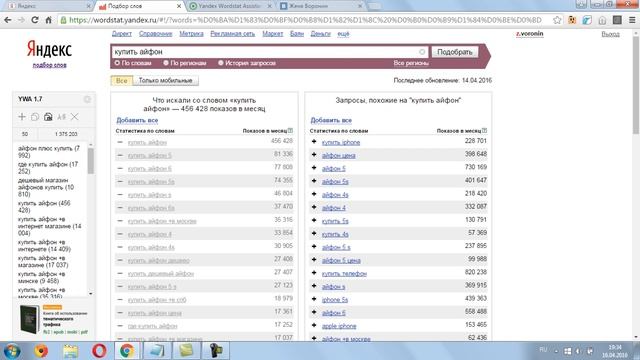Click the minus icon beside 'купить айфон 5'
The height and width of the screenshot is (360, 640).
click(120, 155)
